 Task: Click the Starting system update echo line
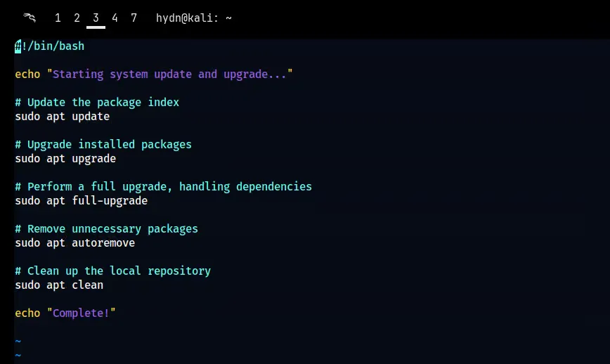click(x=154, y=74)
